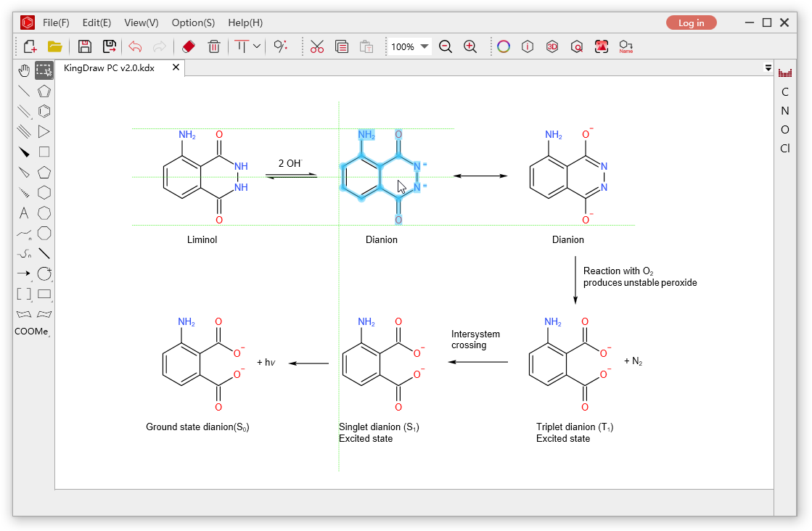
Task: Click the COOMe group template button
Action: pyautogui.click(x=32, y=332)
